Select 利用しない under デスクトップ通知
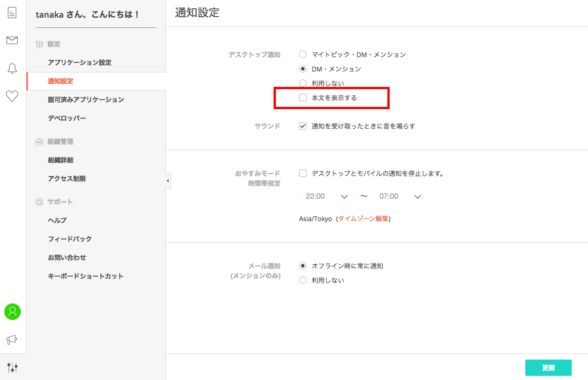588x380 pixels. [x=303, y=83]
